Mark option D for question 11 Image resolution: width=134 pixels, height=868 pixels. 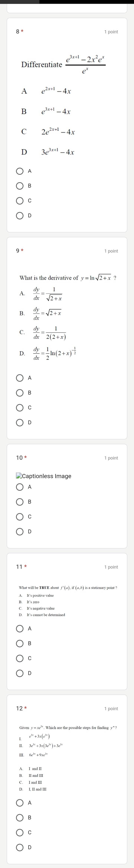coord(20,673)
